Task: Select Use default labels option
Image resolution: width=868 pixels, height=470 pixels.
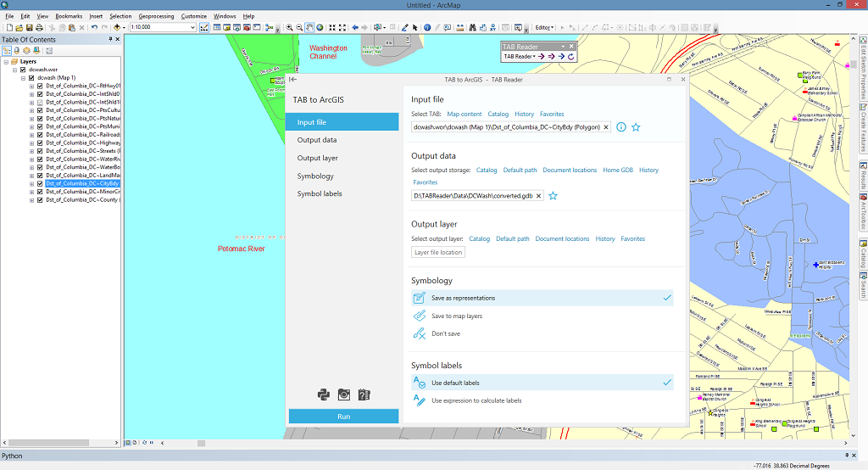Action: point(542,383)
